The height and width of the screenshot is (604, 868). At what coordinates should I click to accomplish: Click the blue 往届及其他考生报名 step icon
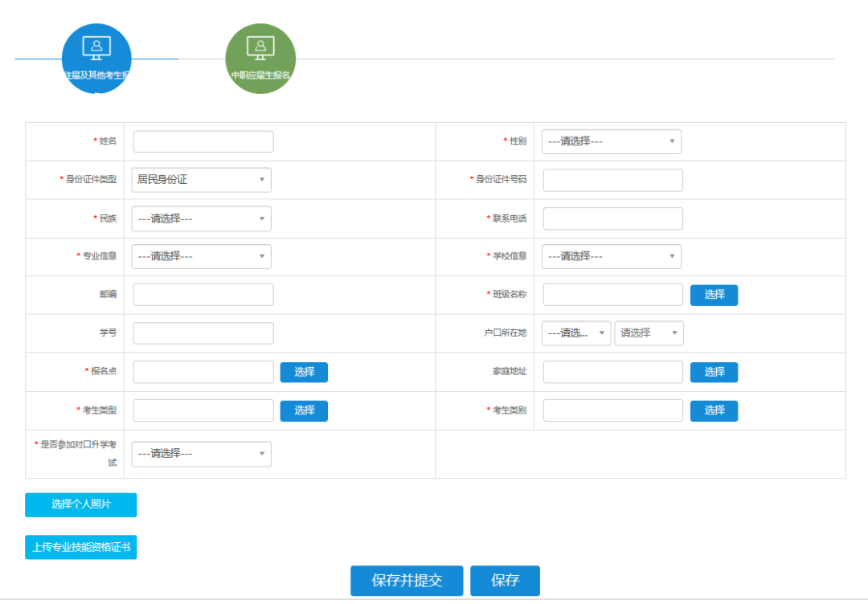coord(96,58)
